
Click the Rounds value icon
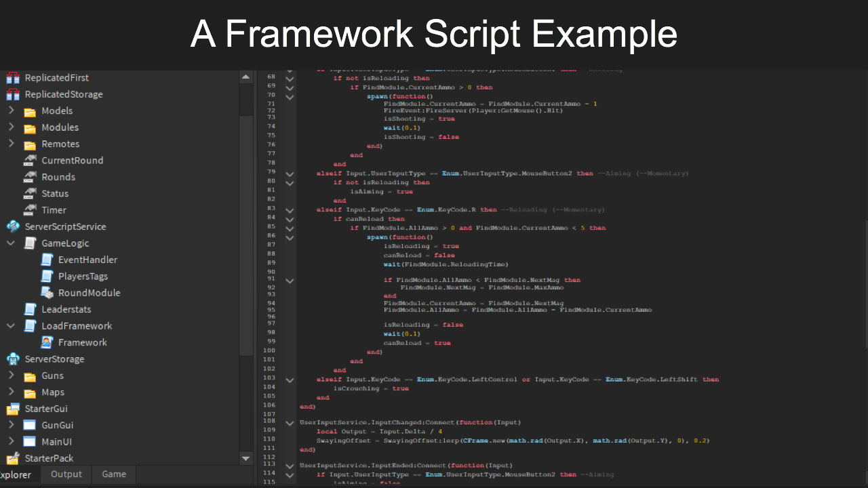30,177
